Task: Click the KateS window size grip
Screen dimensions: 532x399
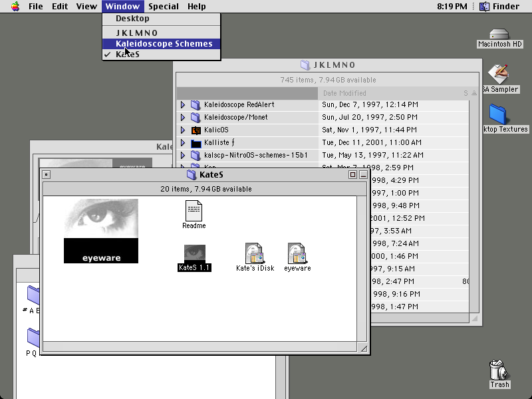Action: pyautogui.click(x=363, y=348)
